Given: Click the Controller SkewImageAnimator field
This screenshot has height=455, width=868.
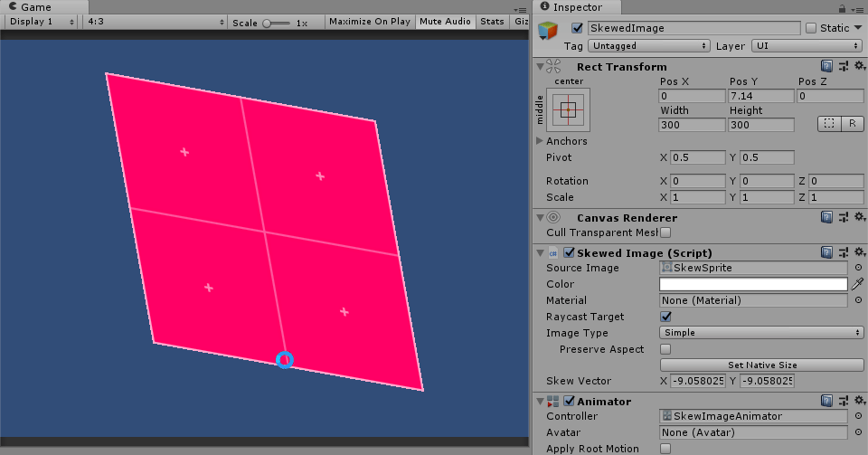Looking at the screenshot, I should tap(753, 416).
